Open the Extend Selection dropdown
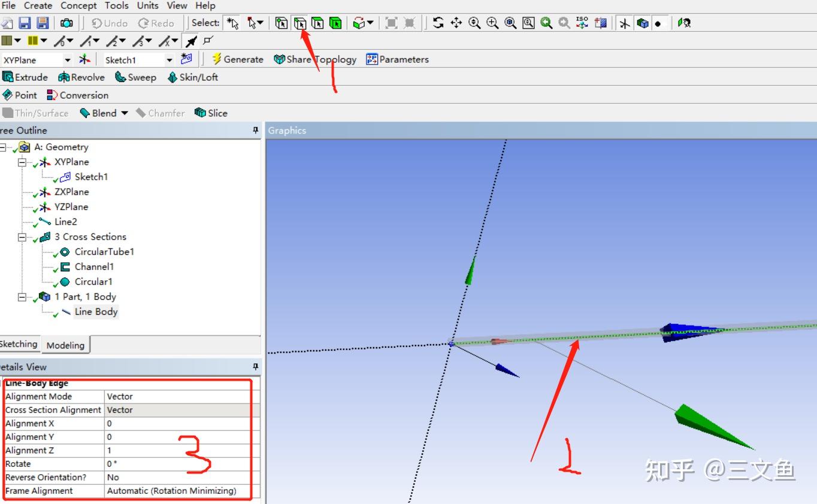The image size is (817, 504). [x=363, y=23]
